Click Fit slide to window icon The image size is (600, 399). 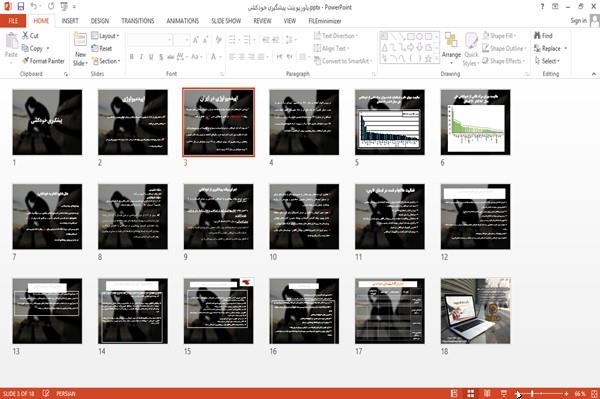point(594,393)
